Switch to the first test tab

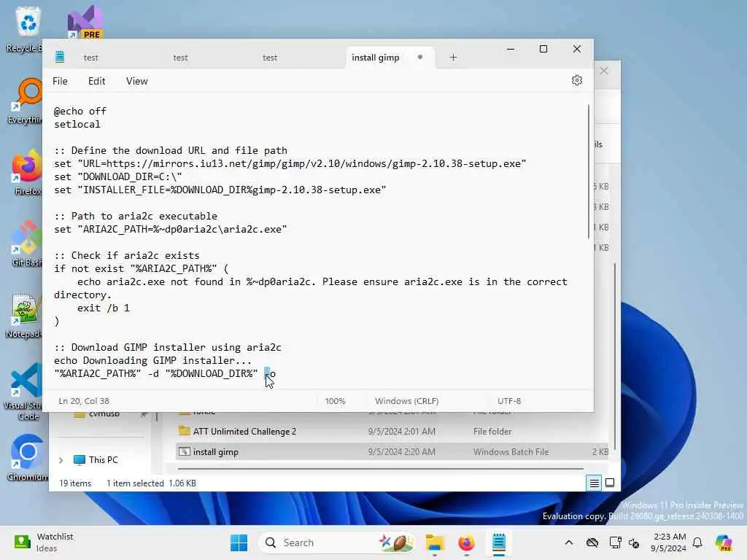[90, 58]
